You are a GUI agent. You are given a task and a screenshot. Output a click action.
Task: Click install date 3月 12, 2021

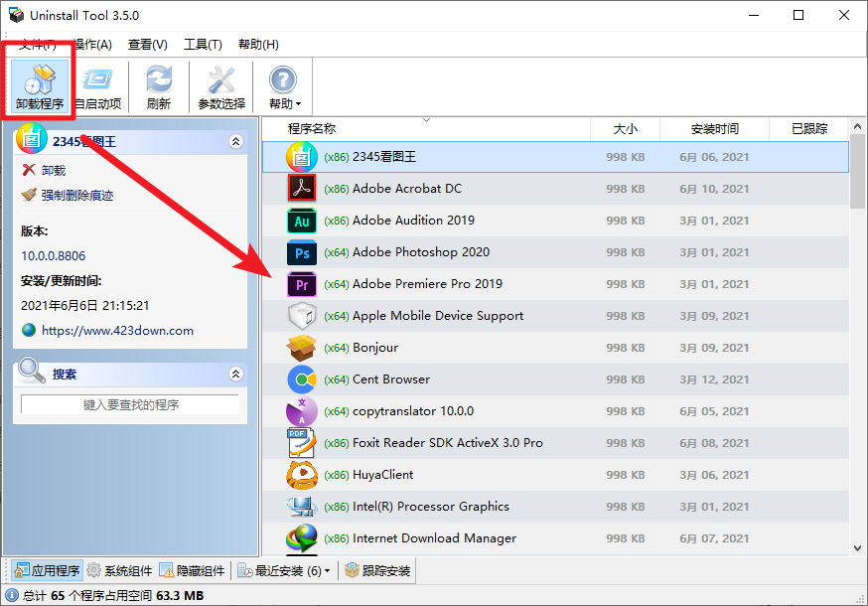713,379
